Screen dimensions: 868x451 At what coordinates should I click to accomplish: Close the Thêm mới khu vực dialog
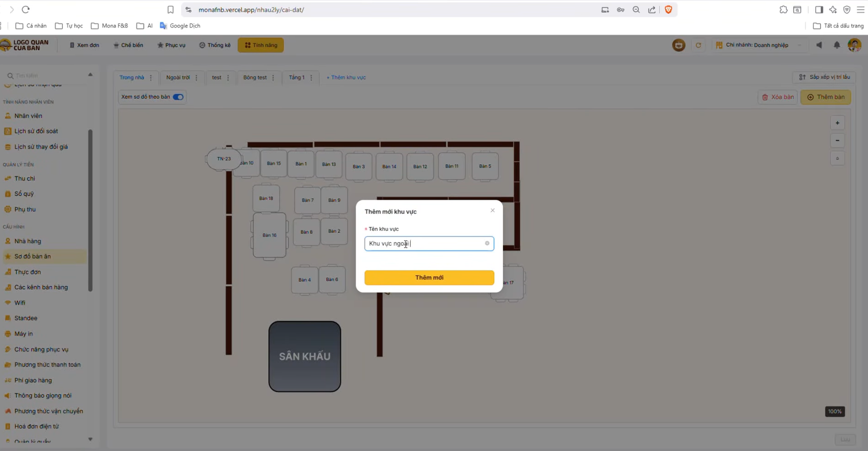click(492, 211)
